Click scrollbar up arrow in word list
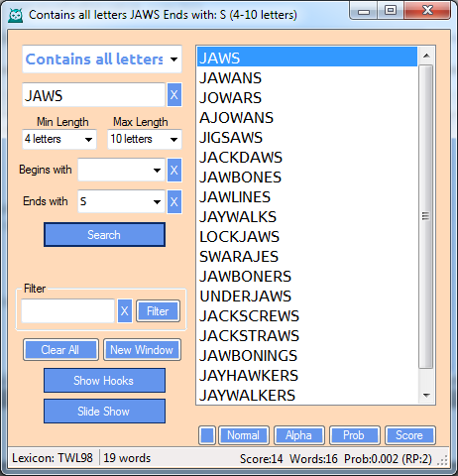Image resolution: width=458 pixels, height=476 pixels. (426, 56)
